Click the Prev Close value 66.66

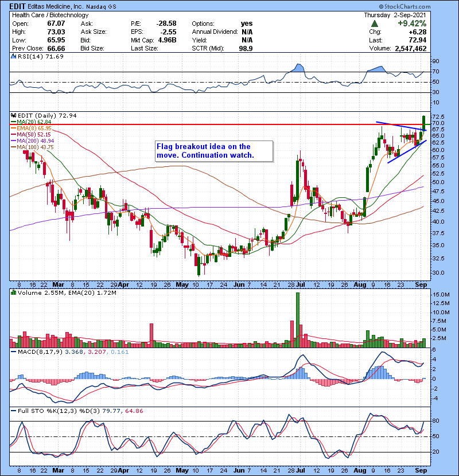(56, 48)
